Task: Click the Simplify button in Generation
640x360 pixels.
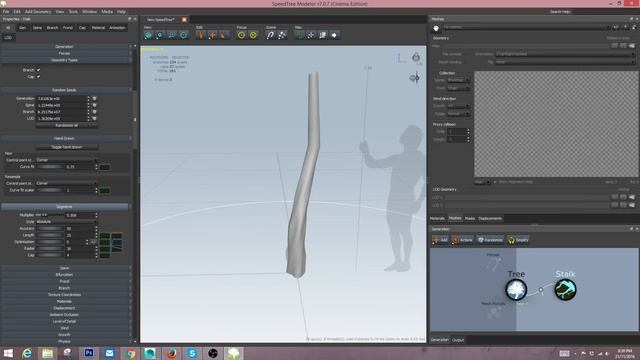Action: (x=518, y=240)
